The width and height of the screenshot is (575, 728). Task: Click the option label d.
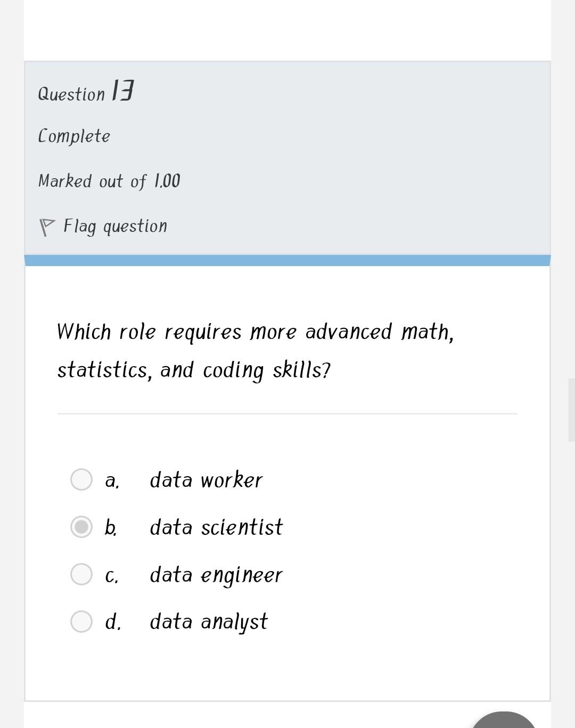click(x=112, y=621)
